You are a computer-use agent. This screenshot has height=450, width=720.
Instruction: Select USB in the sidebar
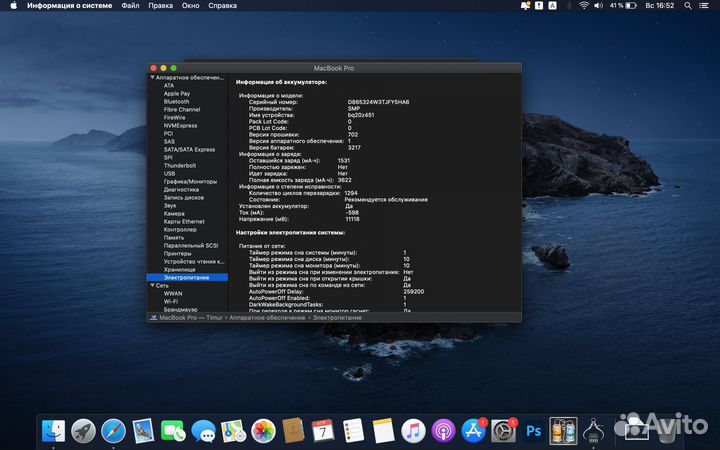point(169,174)
